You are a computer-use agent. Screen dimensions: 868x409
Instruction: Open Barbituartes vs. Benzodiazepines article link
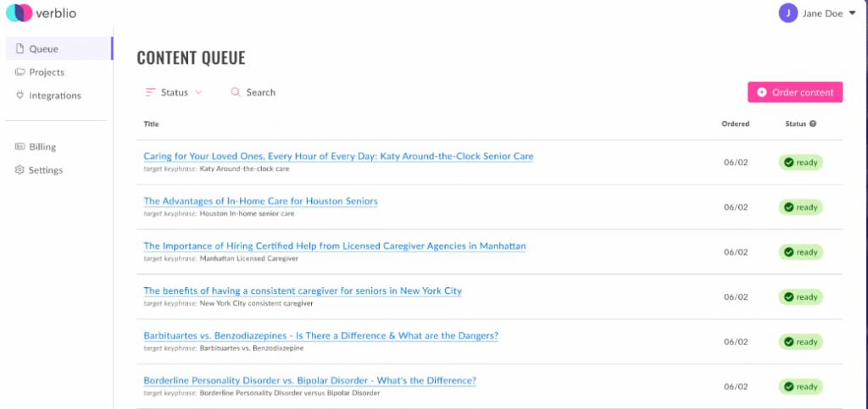(320, 335)
